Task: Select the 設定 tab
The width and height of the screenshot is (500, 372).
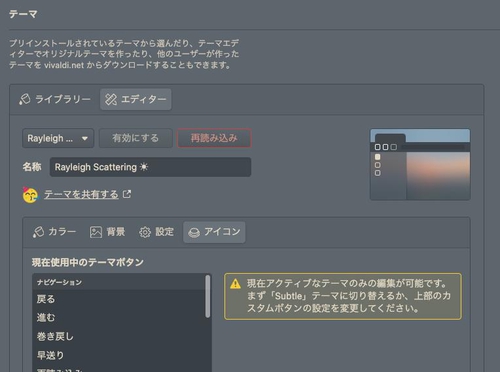Action: (156, 232)
